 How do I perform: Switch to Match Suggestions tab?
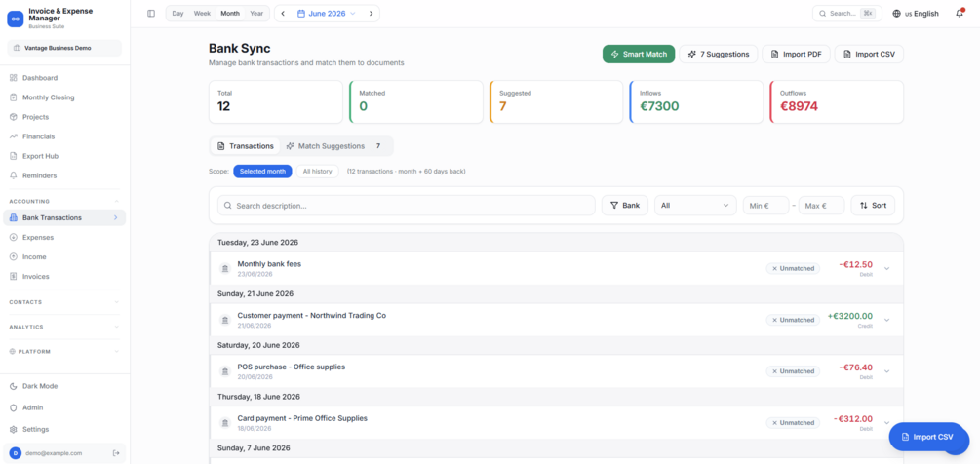pyautogui.click(x=336, y=146)
